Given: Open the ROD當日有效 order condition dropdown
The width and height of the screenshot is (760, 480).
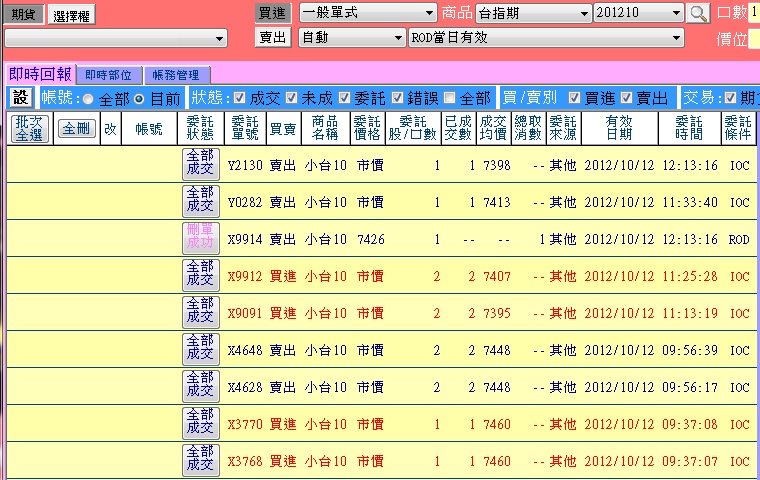Looking at the screenshot, I should (x=546, y=37).
